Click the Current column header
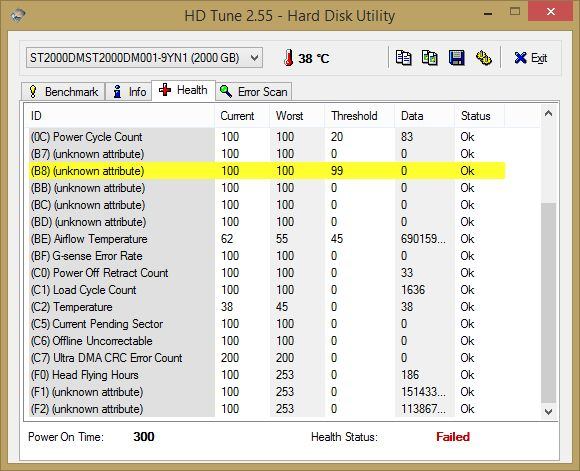 242,116
